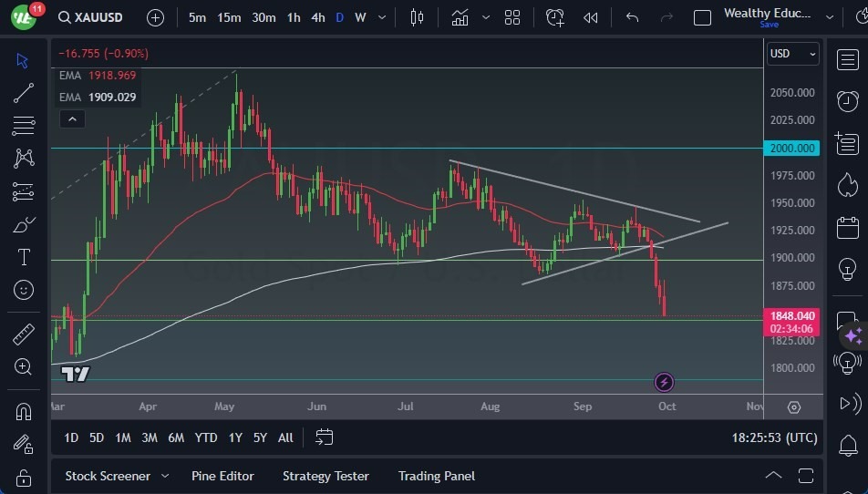Click the XAUUSD symbol search
The image size is (868, 494).
click(x=90, y=17)
